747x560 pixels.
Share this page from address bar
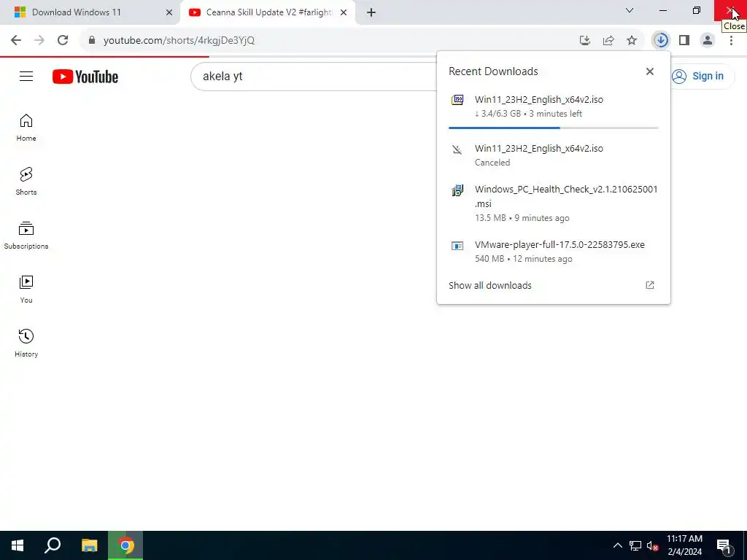pyautogui.click(x=608, y=41)
